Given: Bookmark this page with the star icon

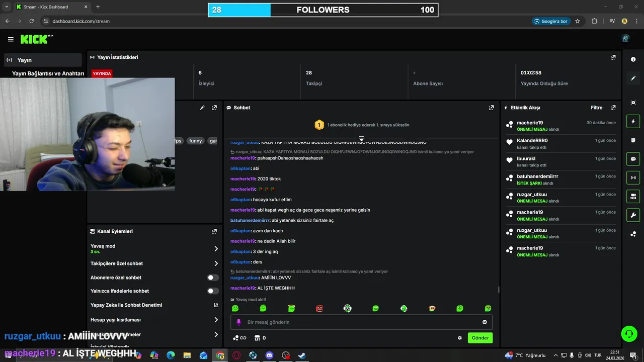Looking at the screenshot, I should point(578,21).
